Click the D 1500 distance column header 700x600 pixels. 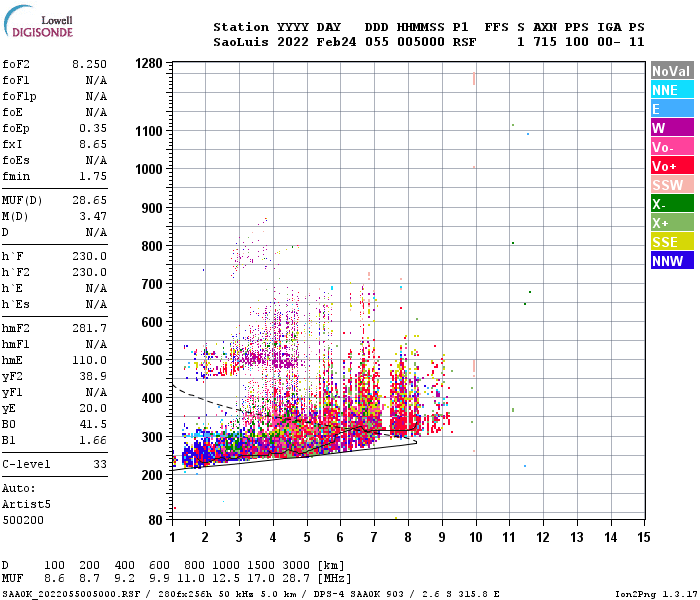(261, 565)
